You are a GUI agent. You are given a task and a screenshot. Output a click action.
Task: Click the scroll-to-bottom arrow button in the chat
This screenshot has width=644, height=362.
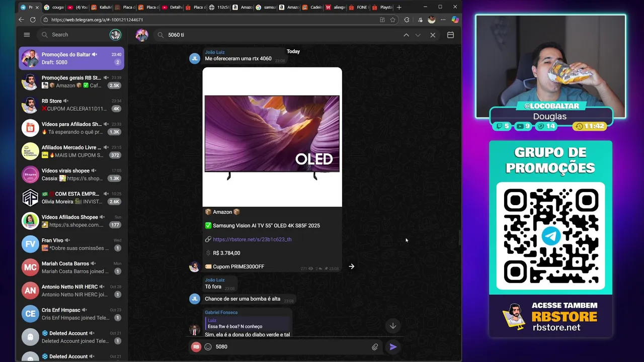coord(393,326)
